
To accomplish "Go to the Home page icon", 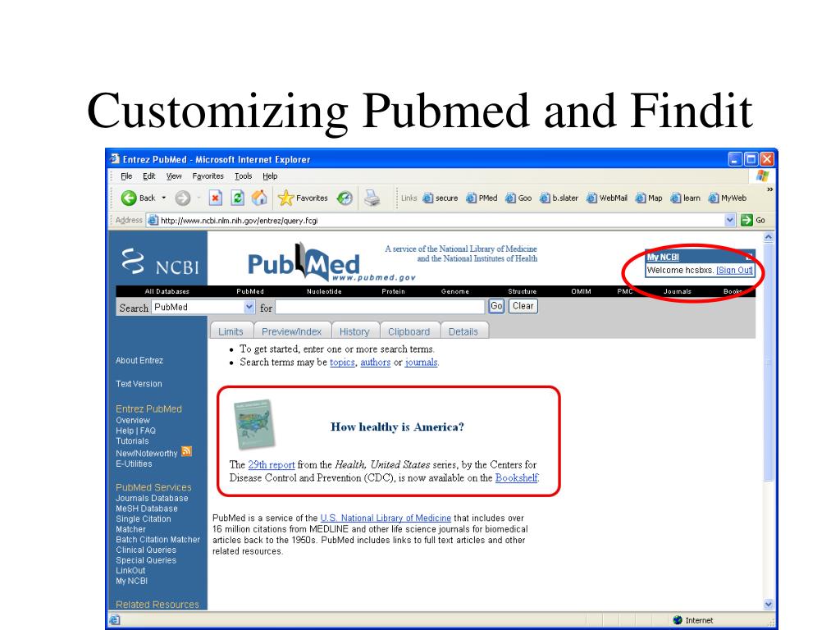I will click(259, 199).
